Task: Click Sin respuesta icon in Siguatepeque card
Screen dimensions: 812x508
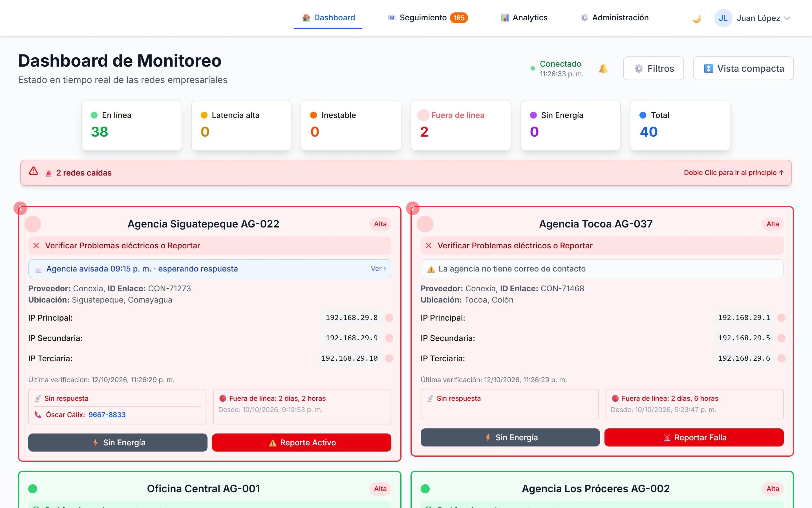Action: coord(38,398)
